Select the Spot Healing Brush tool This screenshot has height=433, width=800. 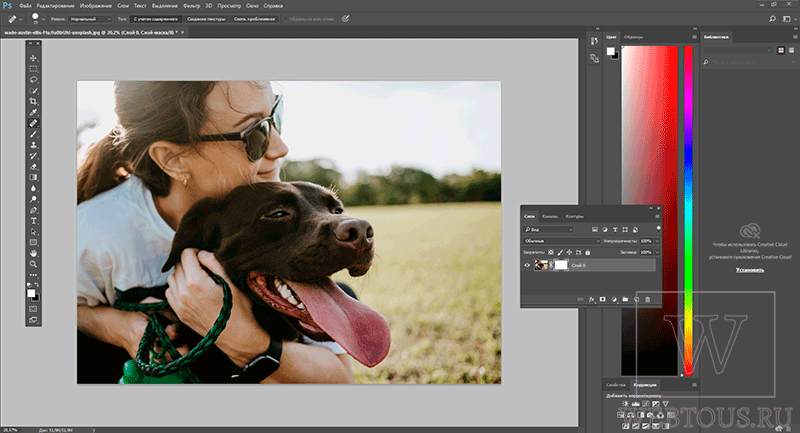[x=33, y=123]
